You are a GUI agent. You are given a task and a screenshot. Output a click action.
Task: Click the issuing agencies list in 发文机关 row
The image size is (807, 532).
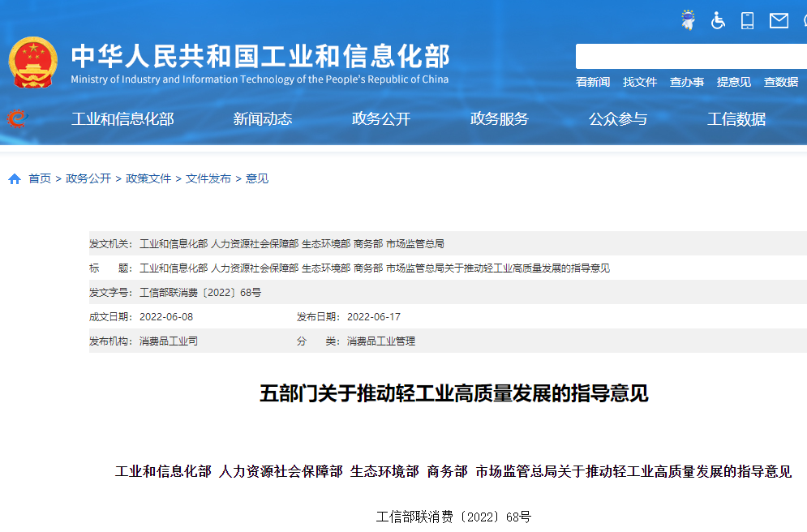point(292,244)
